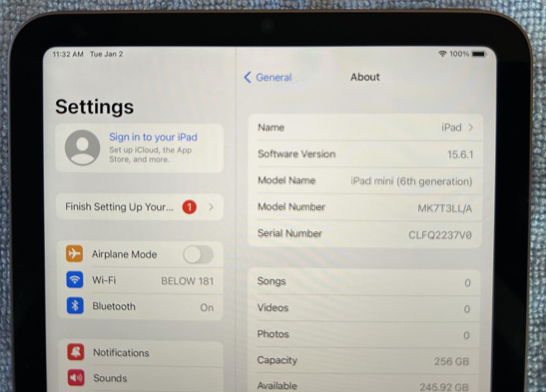This screenshot has height=392, width=546.
Task: Tap the Available 245.92 GB value
Action: click(444, 387)
